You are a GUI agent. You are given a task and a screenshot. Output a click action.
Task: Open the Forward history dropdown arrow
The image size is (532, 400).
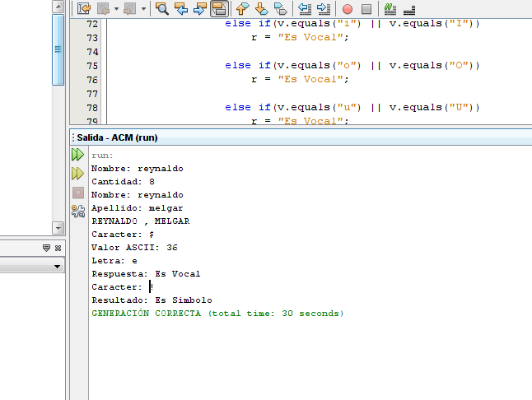(143, 8)
